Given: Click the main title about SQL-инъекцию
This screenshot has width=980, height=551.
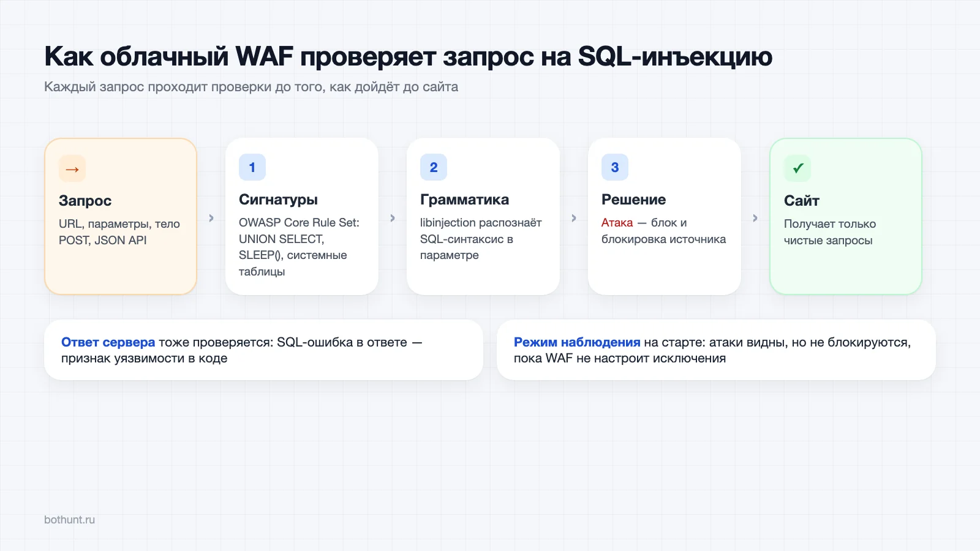Looking at the screenshot, I should pyautogui.click(x=408, y=57).
